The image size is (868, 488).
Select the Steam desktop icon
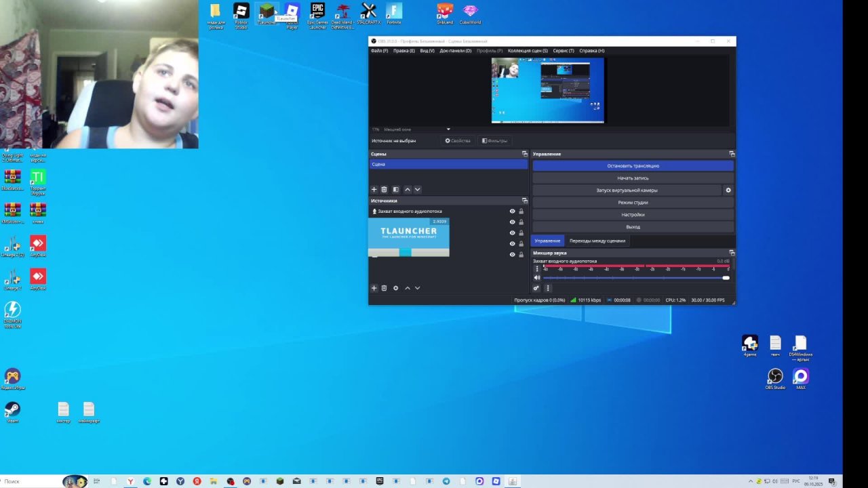coord(12,413)
